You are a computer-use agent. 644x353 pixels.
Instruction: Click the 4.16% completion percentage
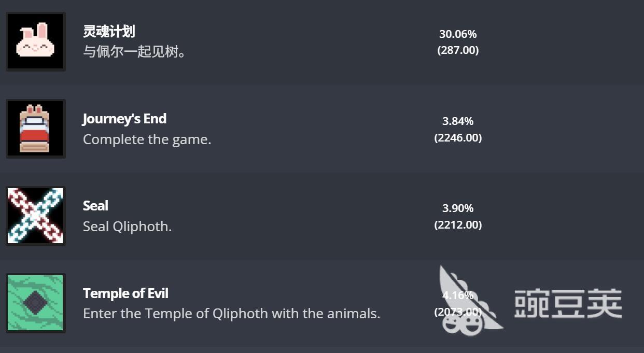click(458, 295)
